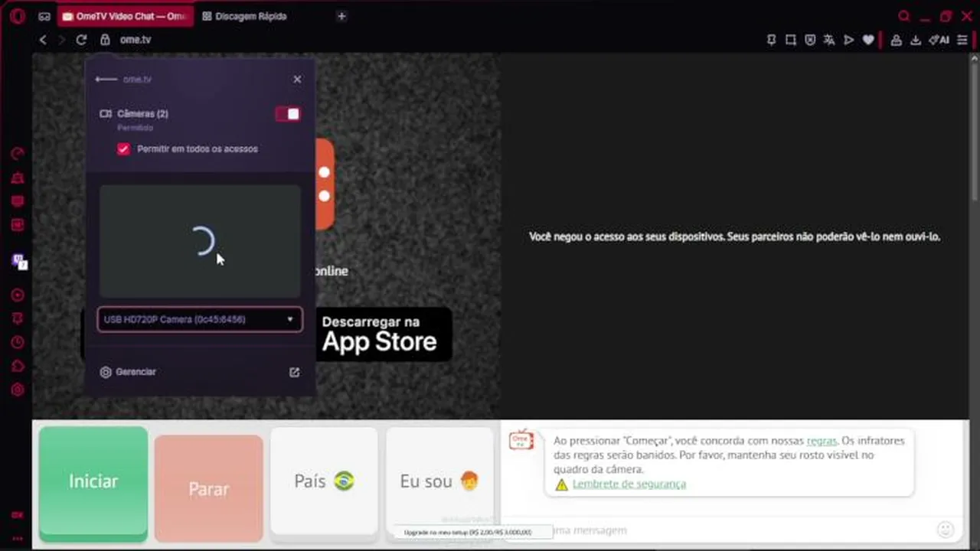
Task: Open the Eu sou gender selector
Action: click(x=439, y=481)
